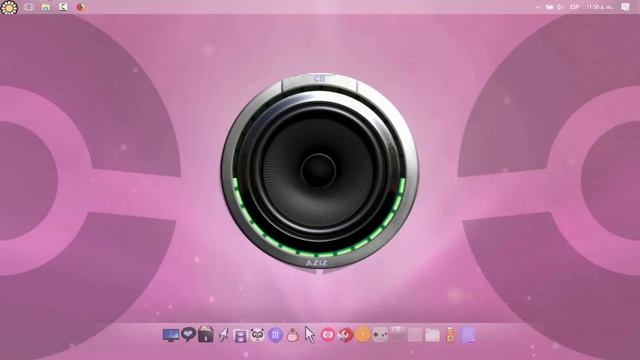The height and width of the screenshot is (360, 640).
Task: Open the game controller dock icon
Action: tap(380, 336)
